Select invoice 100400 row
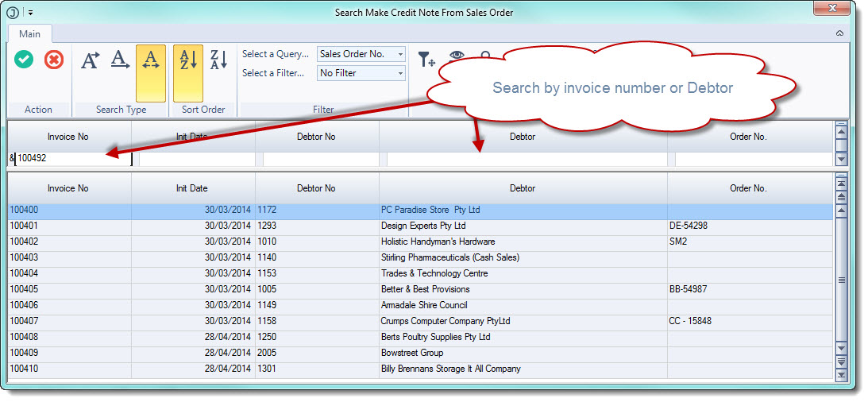 pos(420,211)
